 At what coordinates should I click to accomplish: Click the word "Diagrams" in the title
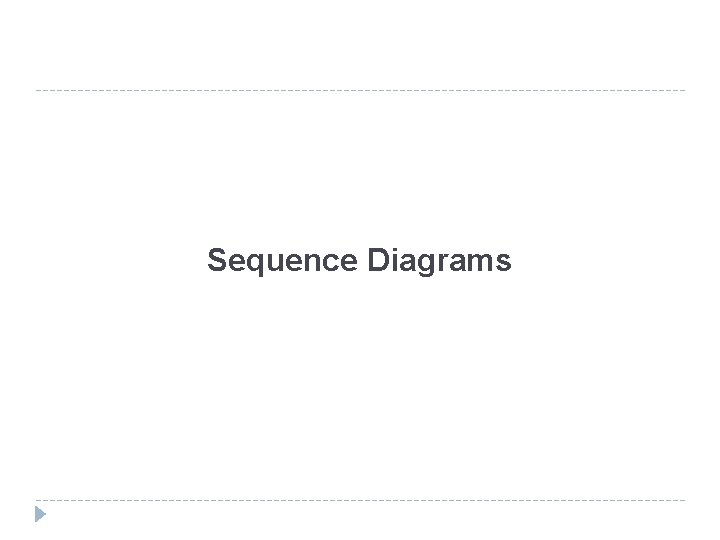coord(439,261)
